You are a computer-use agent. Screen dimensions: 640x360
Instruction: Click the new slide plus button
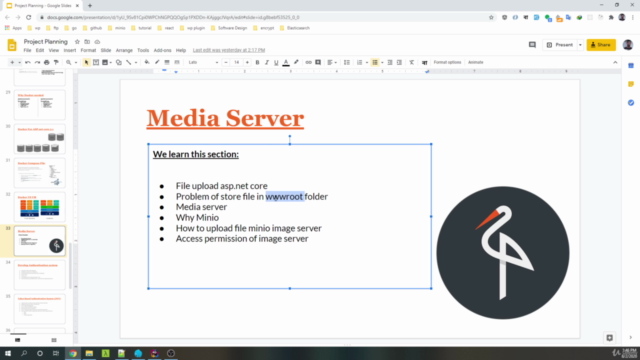(12, 62)
